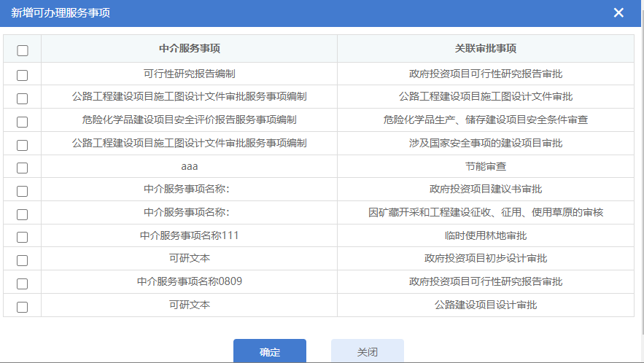This screenshot has height=363, width=644.
Task: Toggle the select-all checkbox in table header
Action: point(23,50)
